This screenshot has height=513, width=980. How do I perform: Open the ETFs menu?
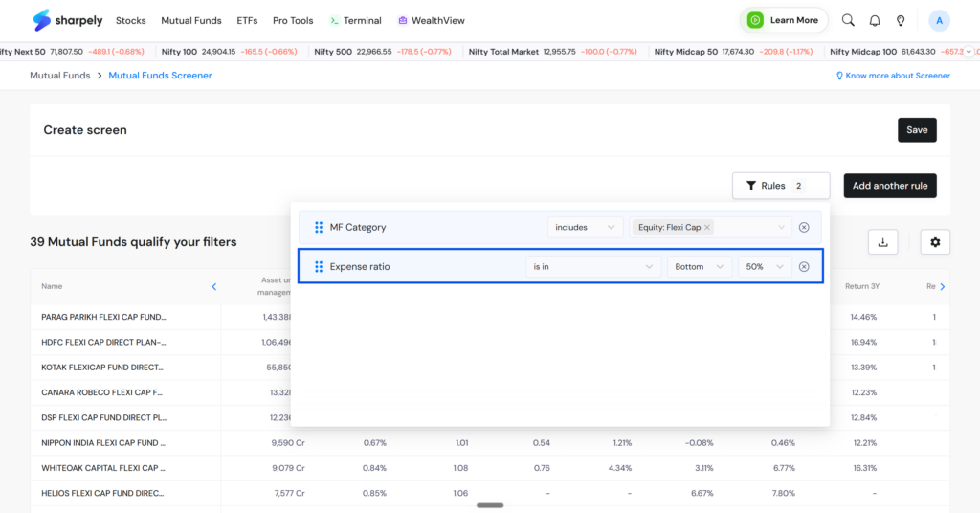click(x=247, y=21)
